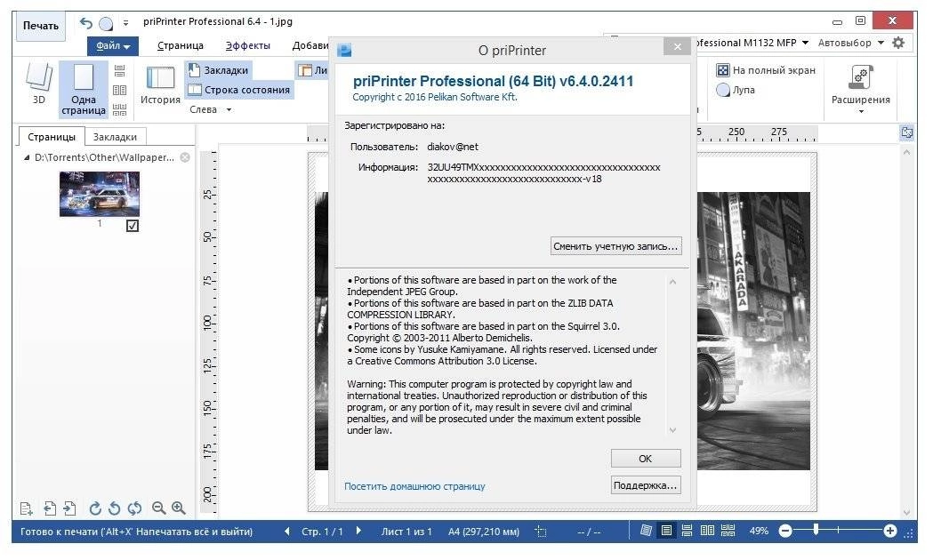Open Посетить домашнюю страницу link
The height and width of the screenshot is (560, 933).
tap(414, 486)
